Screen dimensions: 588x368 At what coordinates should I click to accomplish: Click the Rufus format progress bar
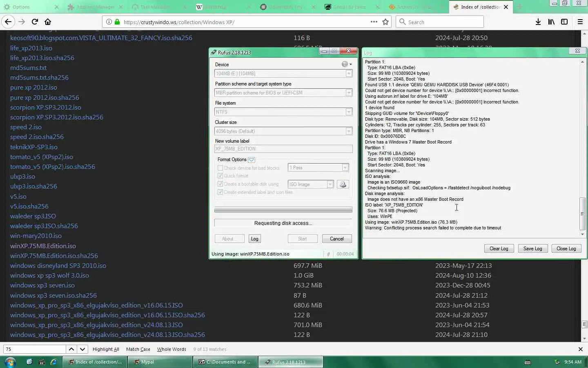pyautogui.click(x=283, y=210)
